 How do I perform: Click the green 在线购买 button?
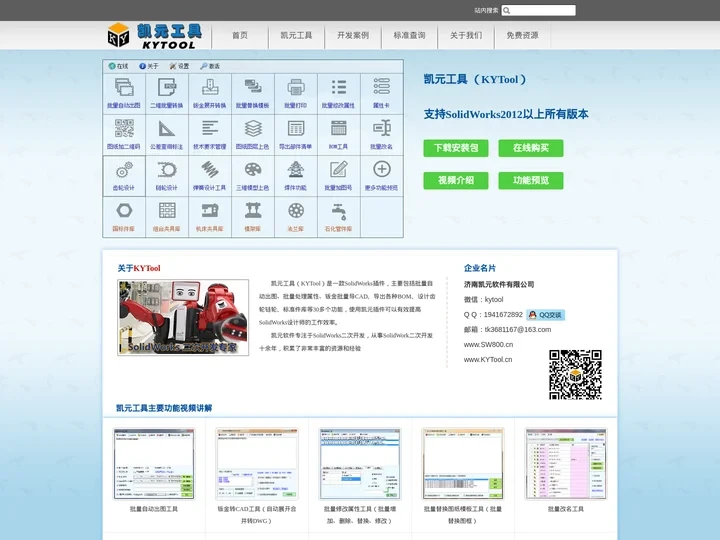(531, 148)
